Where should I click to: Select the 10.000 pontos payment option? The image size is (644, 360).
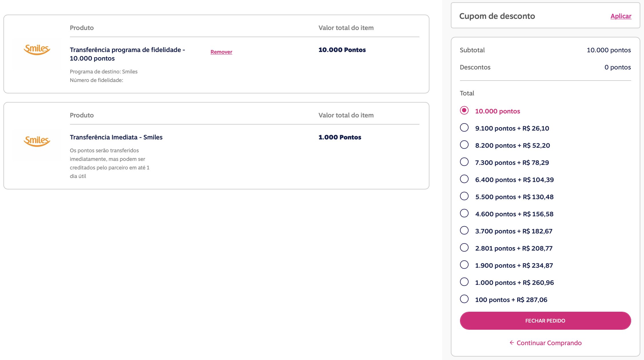click(464, 111)
